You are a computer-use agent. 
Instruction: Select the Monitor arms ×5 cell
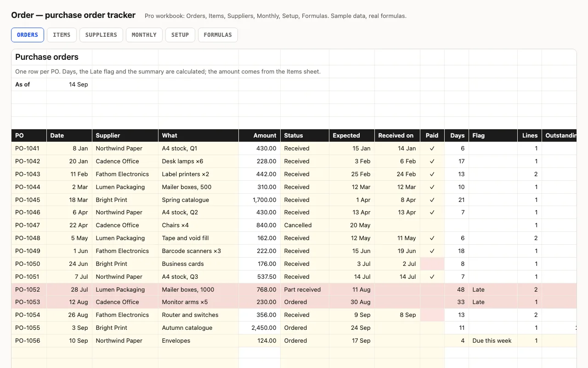198,302
